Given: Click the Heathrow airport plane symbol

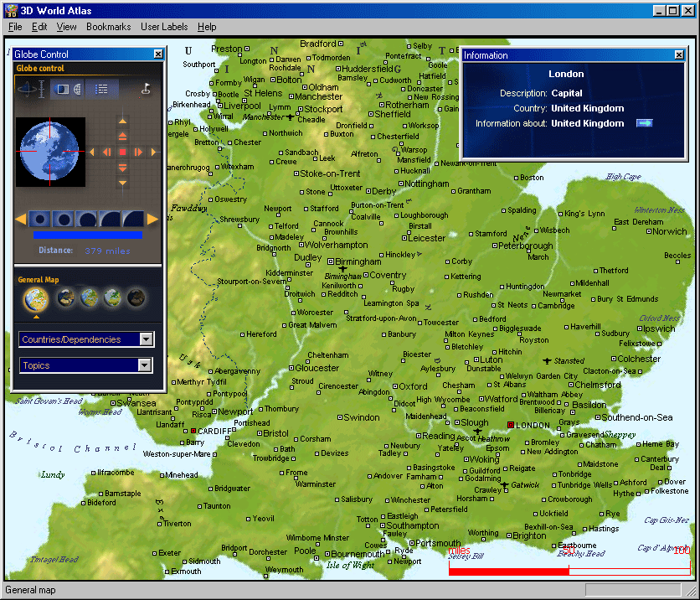Looking at the screenshot, I should tap(477, 431).
